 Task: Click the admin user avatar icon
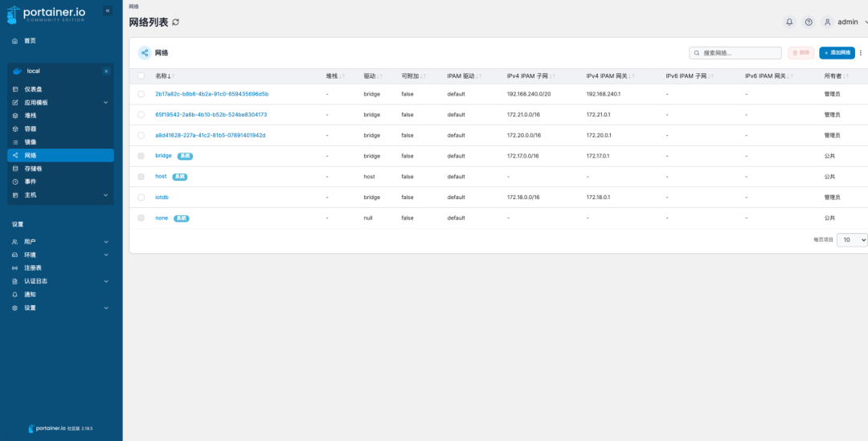click(828, 22)
